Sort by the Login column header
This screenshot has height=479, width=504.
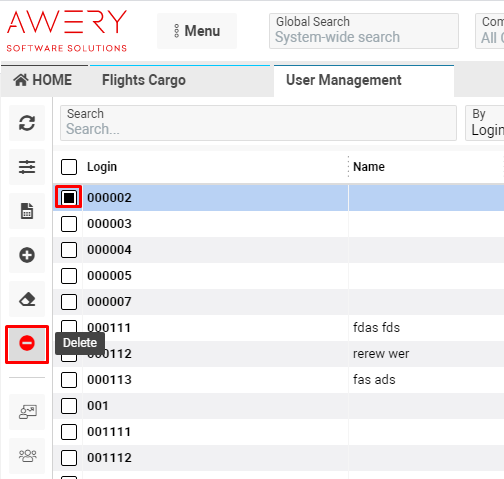point(102,167)
